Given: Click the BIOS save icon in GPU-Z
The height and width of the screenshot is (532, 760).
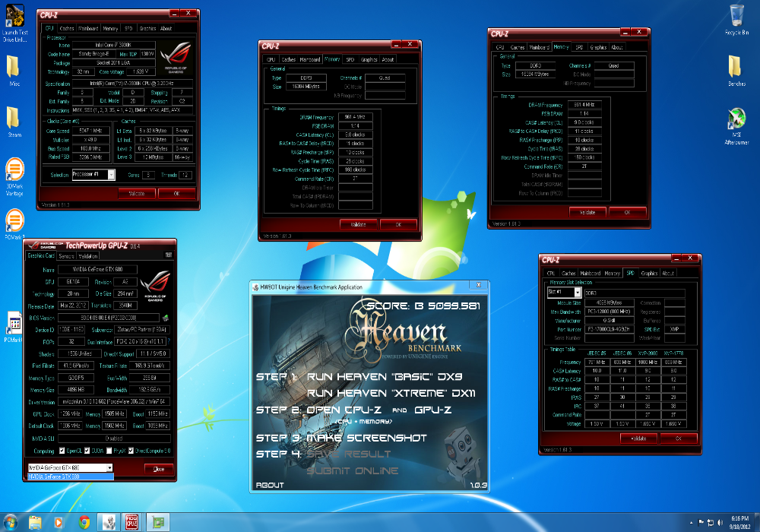Looking at the screenshot, I should coord(165,318).
